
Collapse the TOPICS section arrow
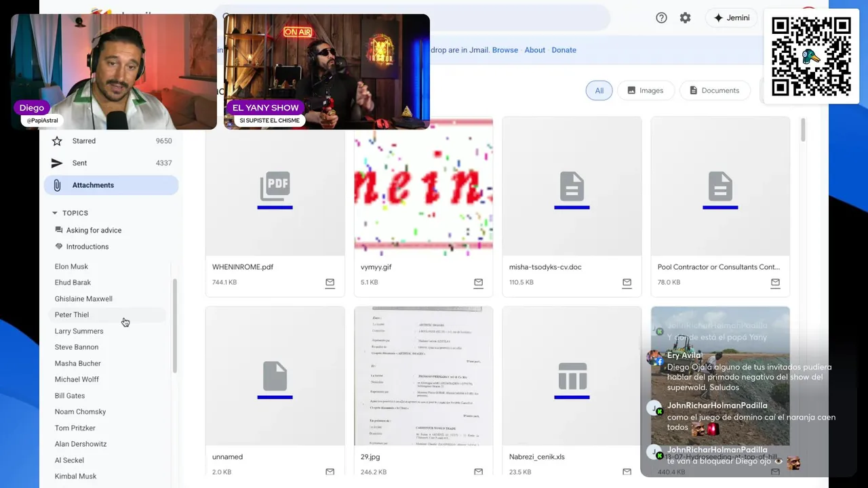pos(55,213)
